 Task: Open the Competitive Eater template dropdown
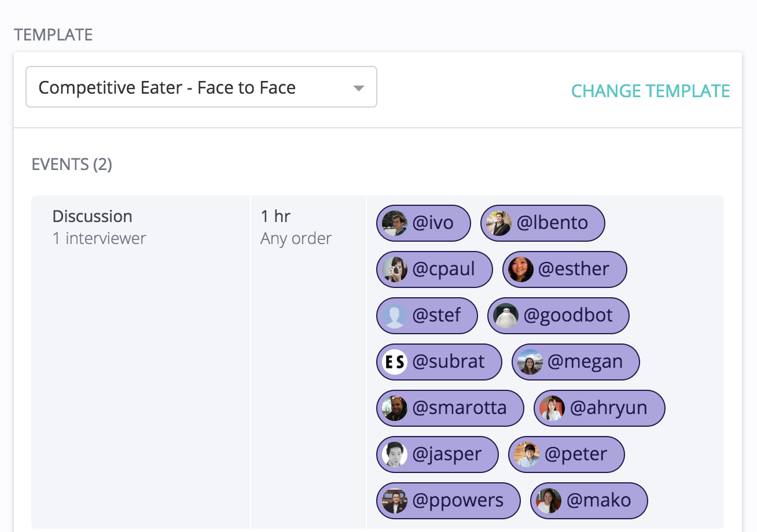click(201, 87)
